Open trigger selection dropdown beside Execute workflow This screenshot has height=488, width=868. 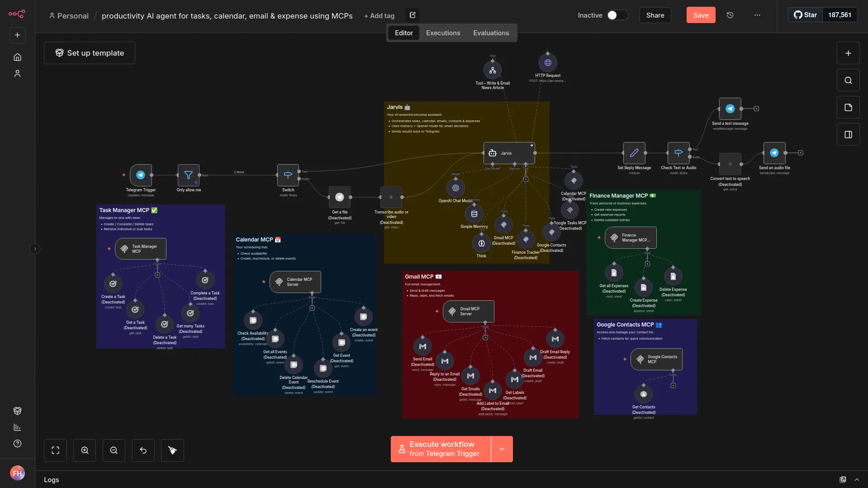click(502, 449)
